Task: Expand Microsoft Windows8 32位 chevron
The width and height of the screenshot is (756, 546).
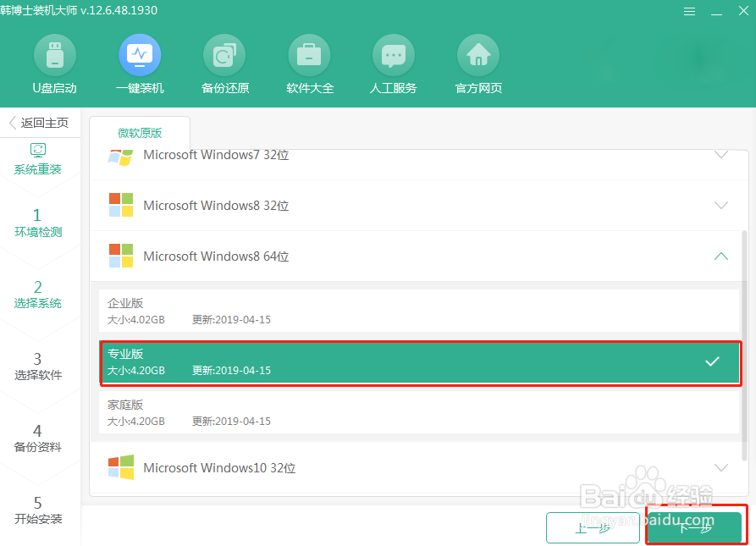Action: (720, 206)
